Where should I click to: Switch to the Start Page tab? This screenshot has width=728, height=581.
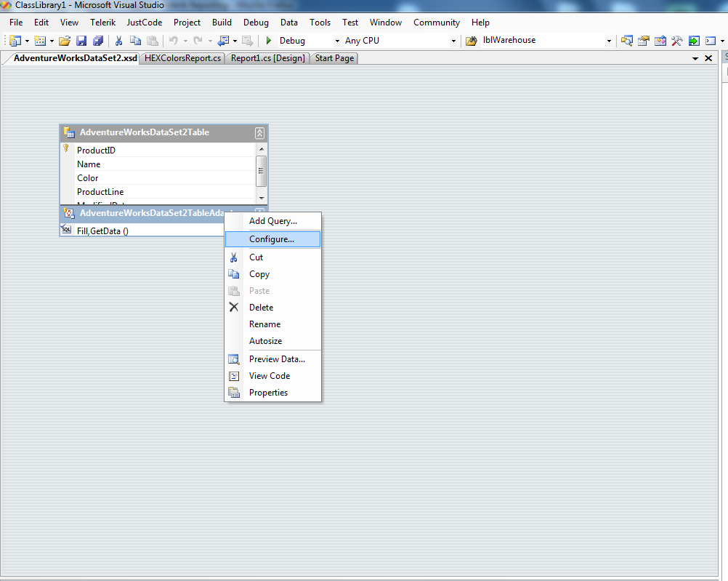coord(334,58)
